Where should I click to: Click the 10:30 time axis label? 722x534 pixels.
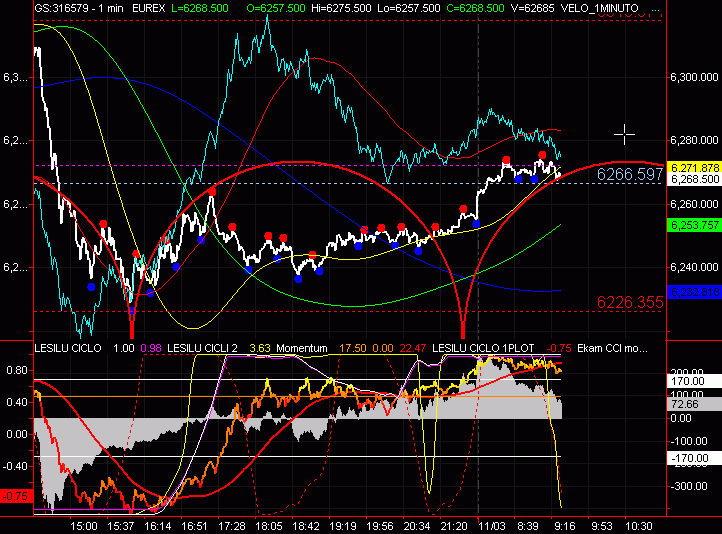click(639, 526)
